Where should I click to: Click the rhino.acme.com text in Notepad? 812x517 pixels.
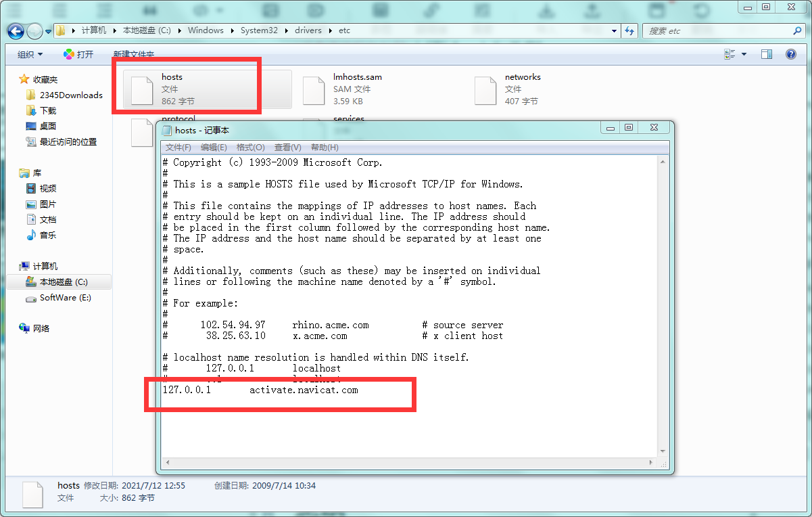click(x=331, y=325)
